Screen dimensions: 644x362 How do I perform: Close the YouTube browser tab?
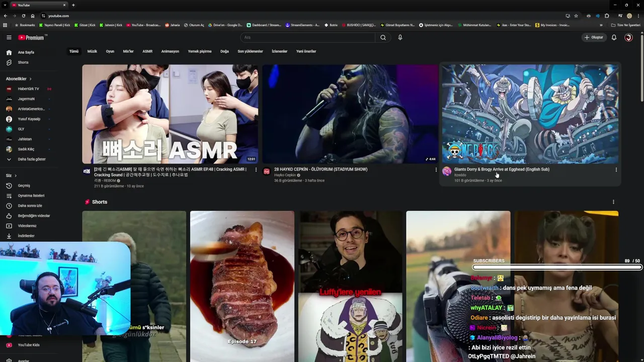point(64,5)
